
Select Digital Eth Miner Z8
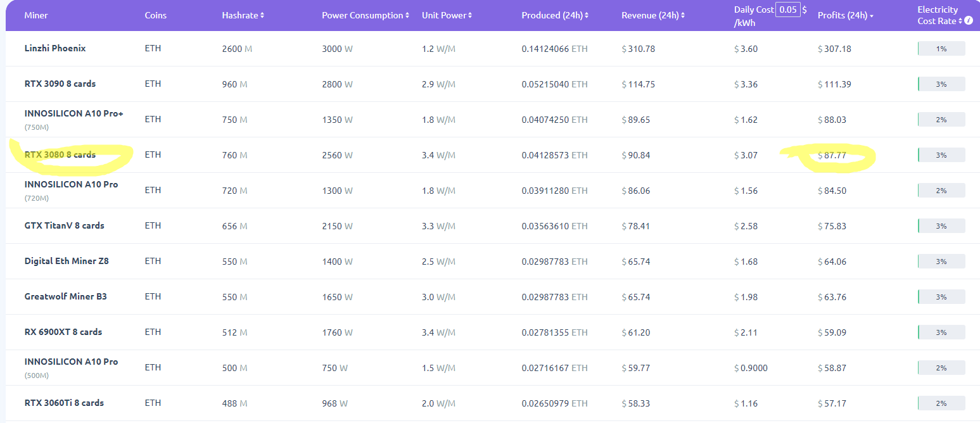pyautogui.click(x=67, y=261)
